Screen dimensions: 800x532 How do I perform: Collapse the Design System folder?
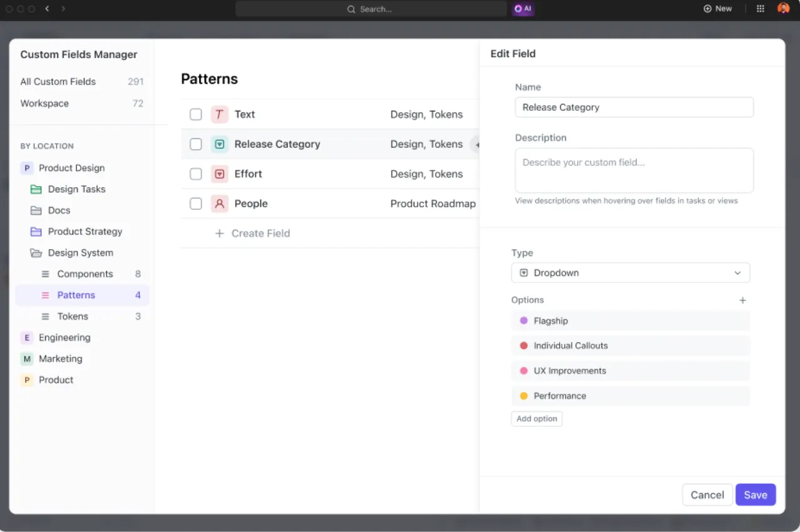click(36, 253)
